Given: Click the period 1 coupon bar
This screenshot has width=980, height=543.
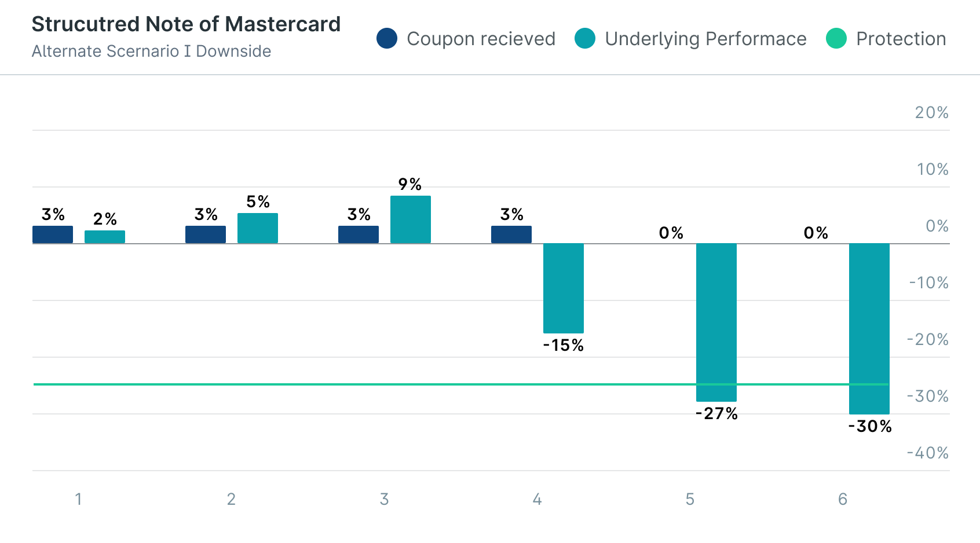Looking at the screenshot, I should pos(53,234).
